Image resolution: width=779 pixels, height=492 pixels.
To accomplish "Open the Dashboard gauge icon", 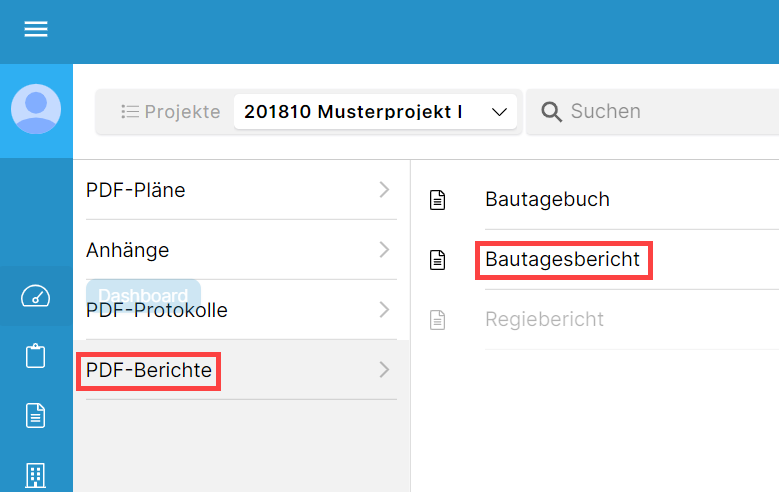I will click(35, 296).
